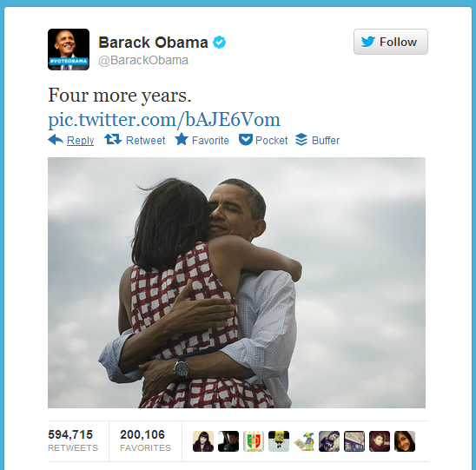Open the first retweeter avatar
476x470 pixels.
[x=203, y=441]
